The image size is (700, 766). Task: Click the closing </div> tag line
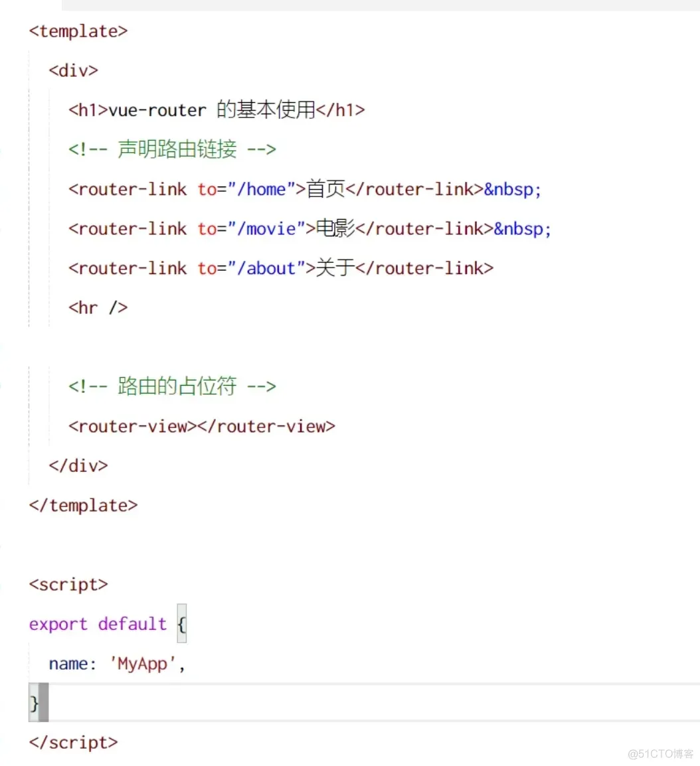click(78, 465)
